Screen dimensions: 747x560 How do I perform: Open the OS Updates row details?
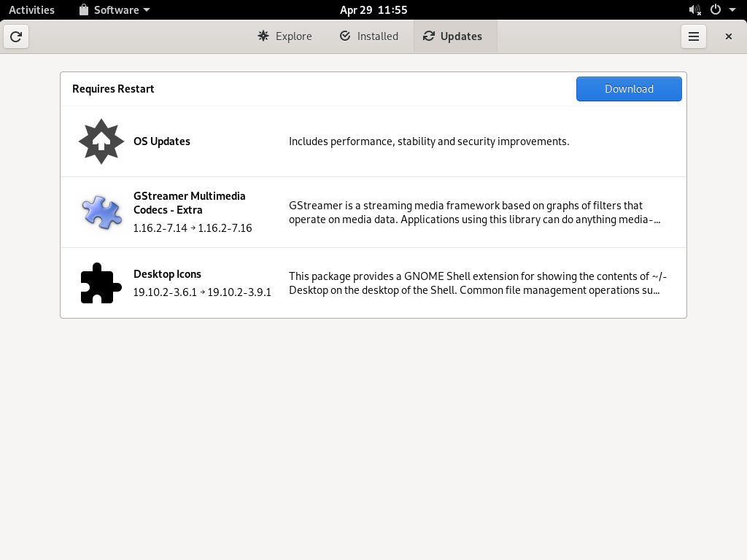[373, 141]
